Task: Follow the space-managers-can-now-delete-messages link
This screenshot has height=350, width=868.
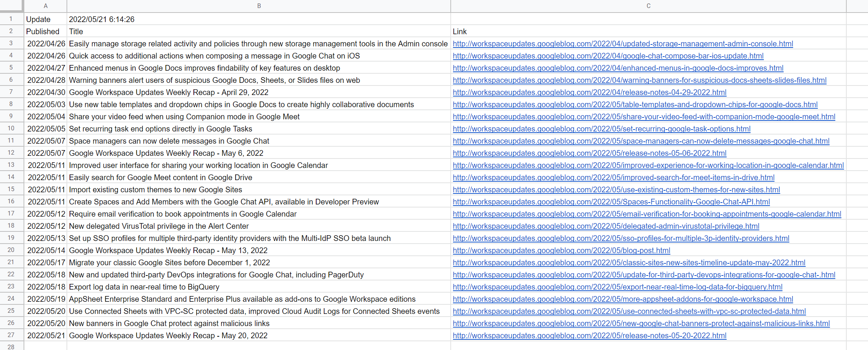Action: (641, 141)
